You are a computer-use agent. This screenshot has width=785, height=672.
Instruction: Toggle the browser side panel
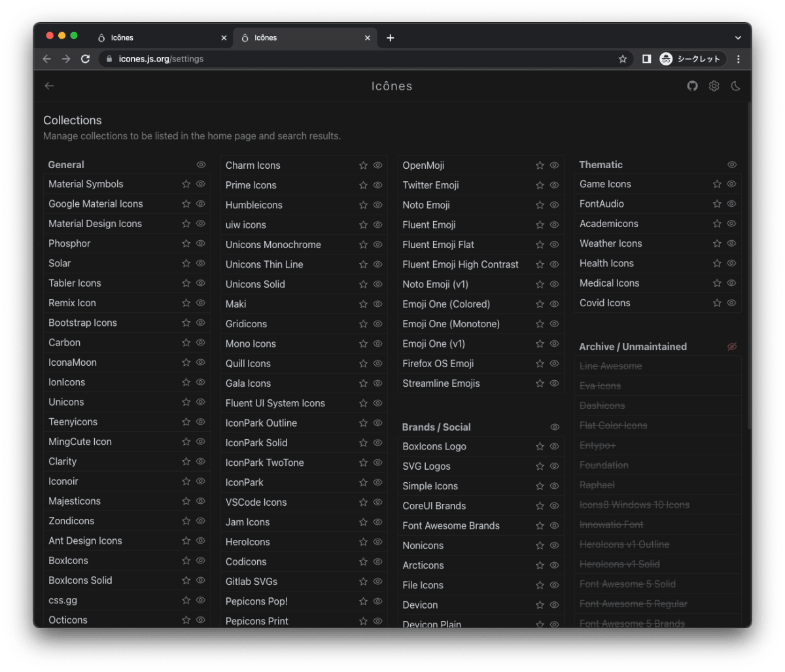646,59
